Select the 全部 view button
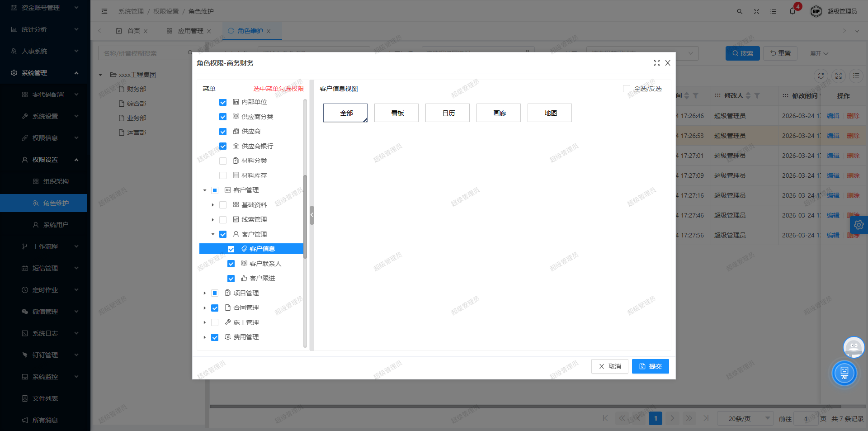868x431 pixels. 346,113
